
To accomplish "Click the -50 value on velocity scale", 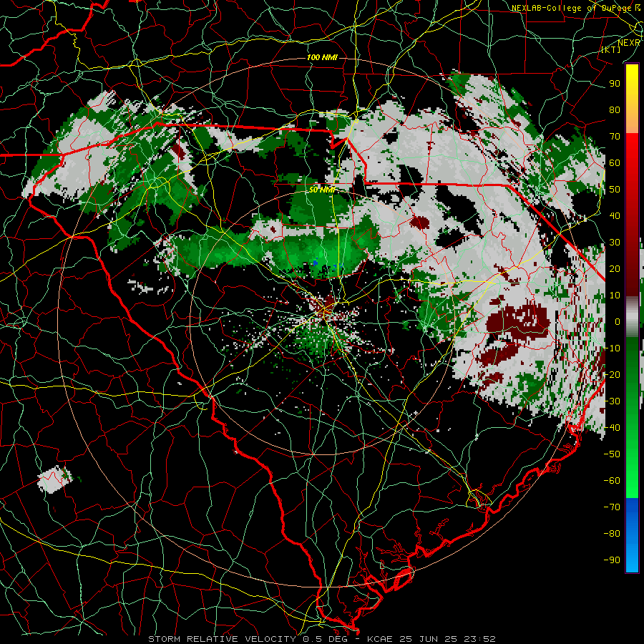I will pos(612,454).
